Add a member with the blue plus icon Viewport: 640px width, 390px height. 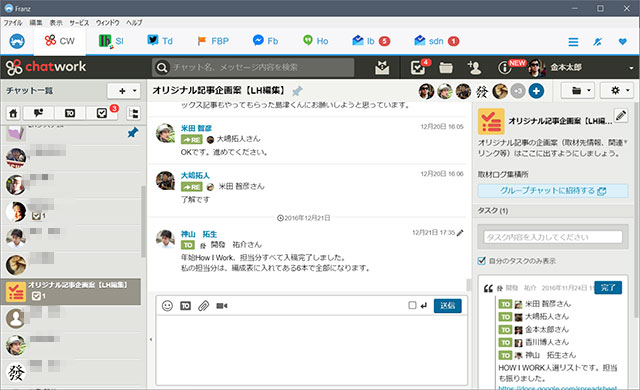(x=536, y=91)
